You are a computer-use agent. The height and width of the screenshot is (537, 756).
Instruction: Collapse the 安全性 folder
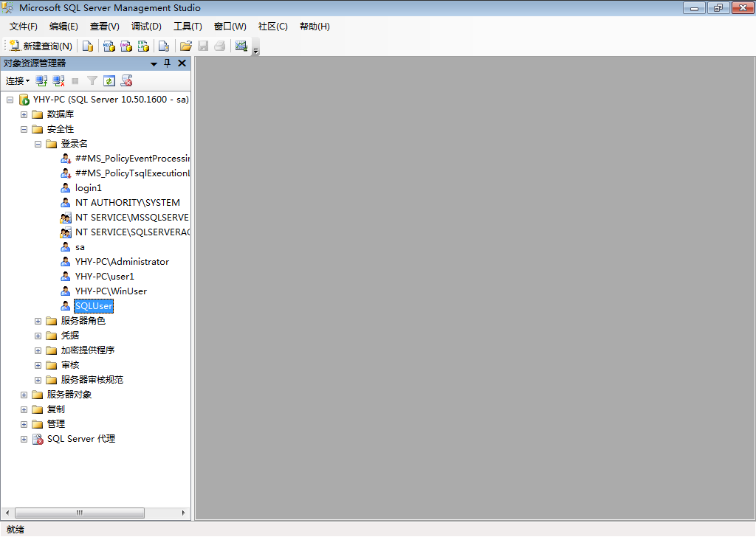[24, 129]
